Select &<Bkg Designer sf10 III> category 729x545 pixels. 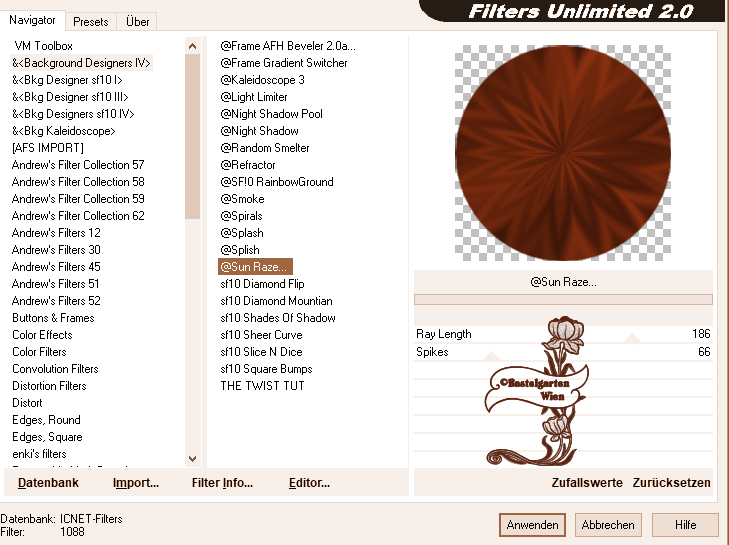click(70, 97)
